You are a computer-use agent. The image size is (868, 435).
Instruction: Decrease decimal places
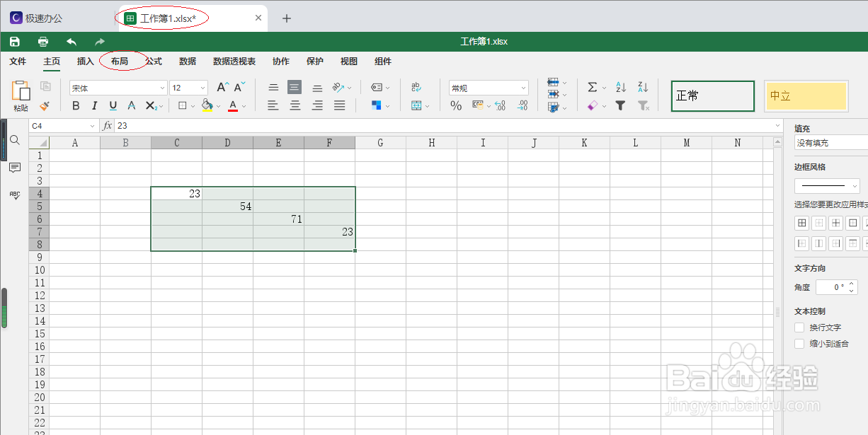click(500, 105)
